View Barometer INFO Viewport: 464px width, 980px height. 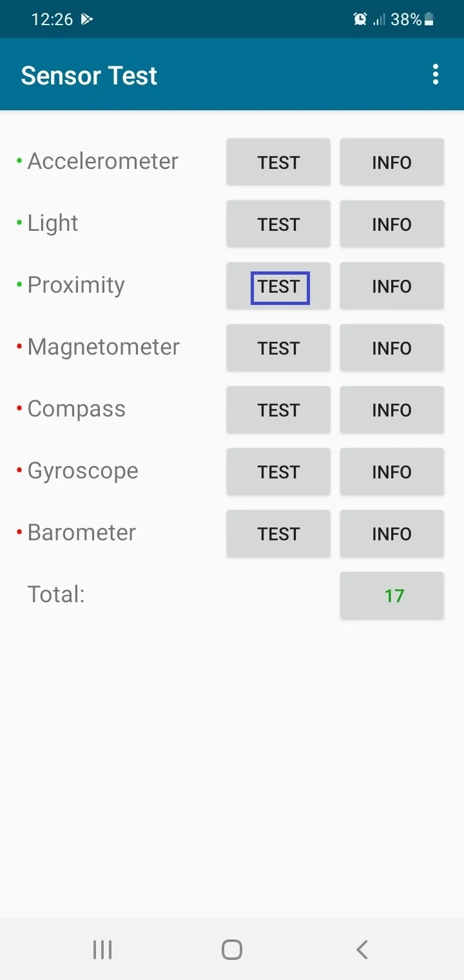pyautogui.click(x=392, y=533)
